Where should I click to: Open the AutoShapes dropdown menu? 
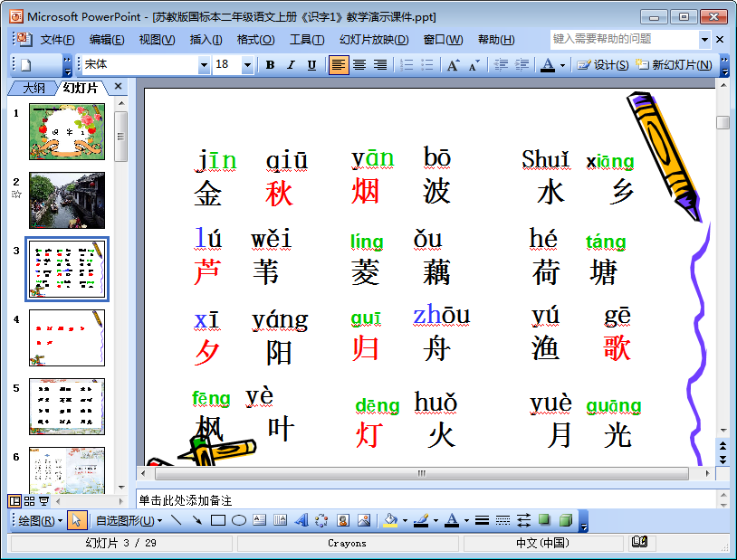(129, 520)
